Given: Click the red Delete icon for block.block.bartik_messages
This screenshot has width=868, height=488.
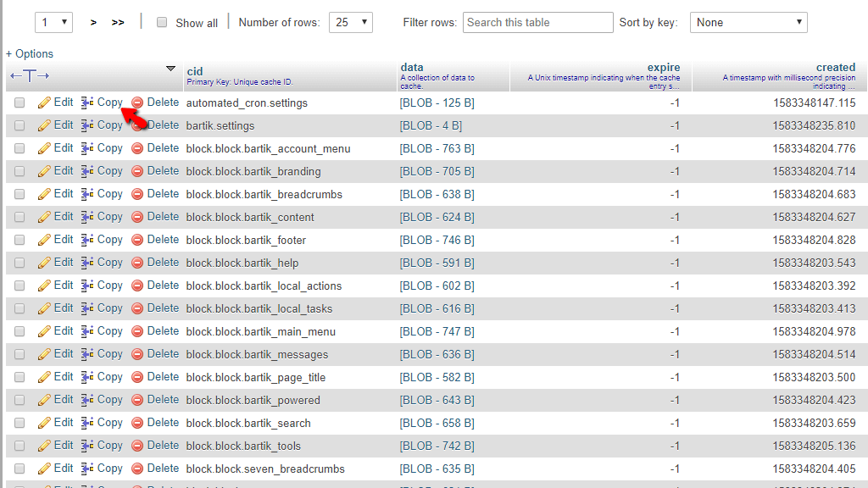Looking at the screenshot, I should [137, 354].
